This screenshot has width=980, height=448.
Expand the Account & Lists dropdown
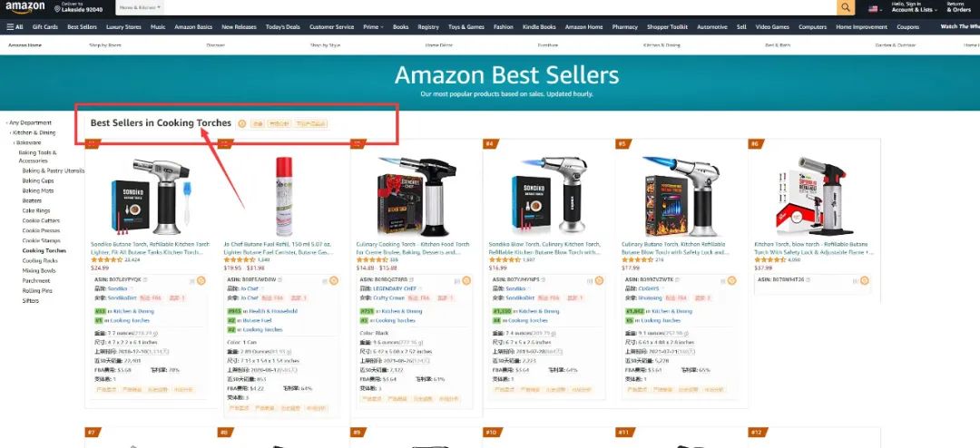(913, 7)
